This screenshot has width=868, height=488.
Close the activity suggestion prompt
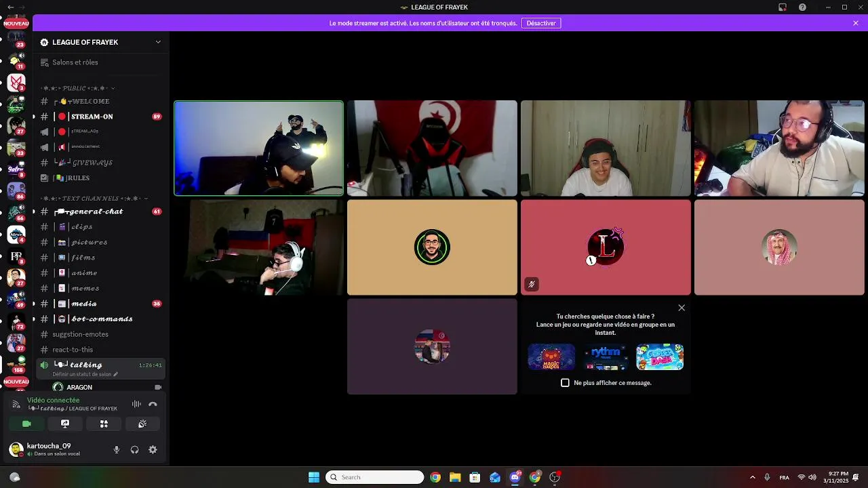click(x=682, y=308)
